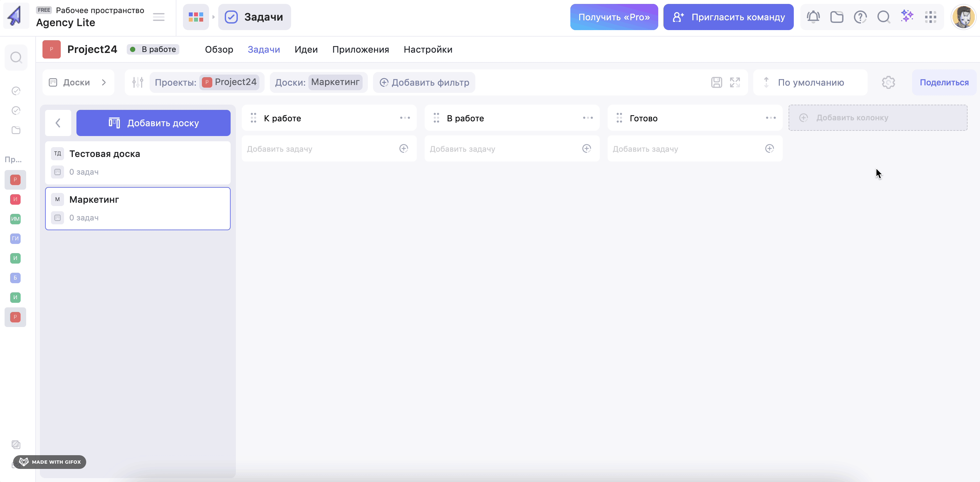The height and width of the screenshot is (482, 980).
Task: Click the filter sliders icon
Action: pos(138,82)
